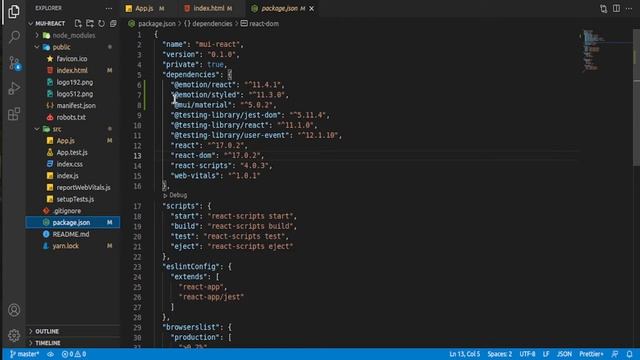Click the notifications bell in status bar
The image size is (640, 360).
tap(629, 354)
